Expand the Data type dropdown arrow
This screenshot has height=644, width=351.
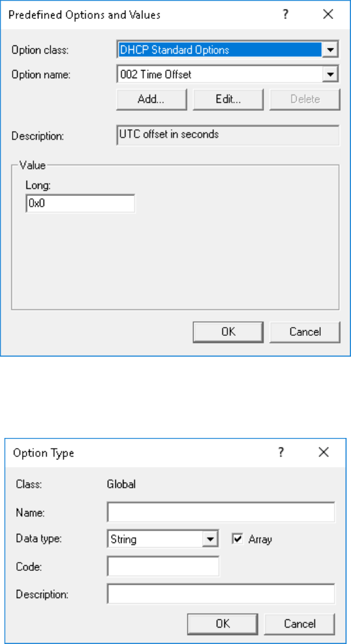(209, 539)
